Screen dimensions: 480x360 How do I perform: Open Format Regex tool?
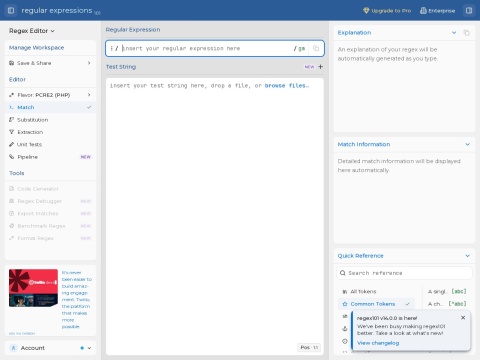50,238
